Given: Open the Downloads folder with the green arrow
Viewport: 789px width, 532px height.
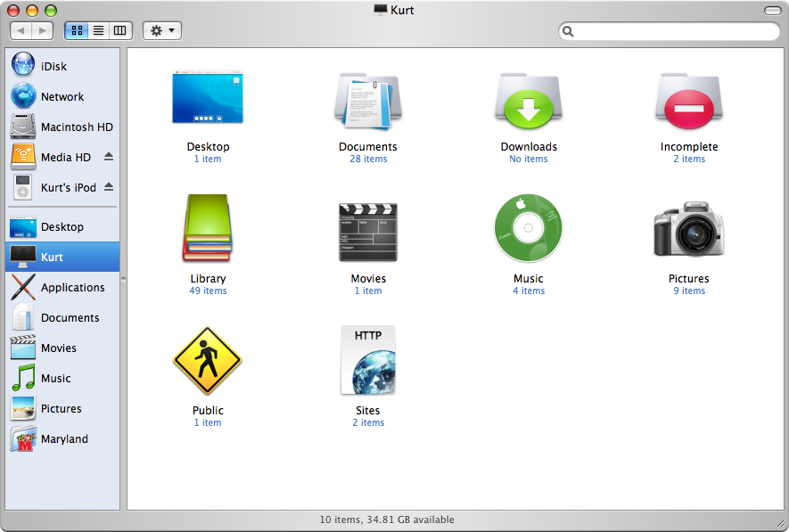Looking at the screenshot, I should coord(529,100).
